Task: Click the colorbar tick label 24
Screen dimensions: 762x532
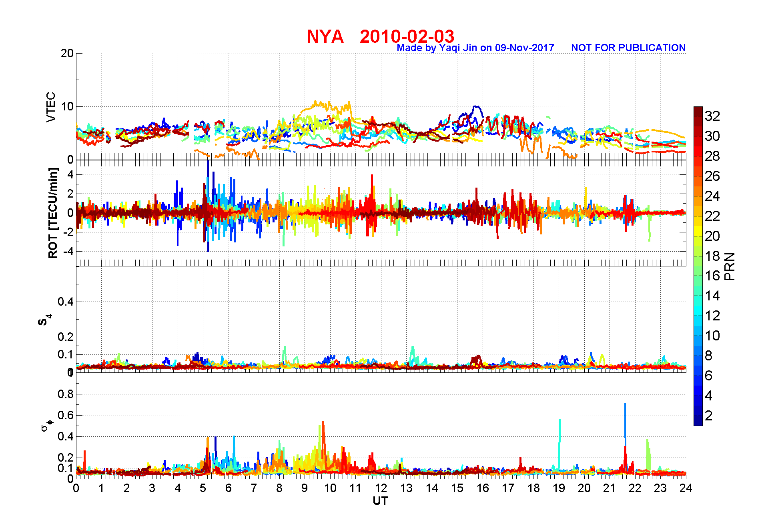Action: (712, 196)
